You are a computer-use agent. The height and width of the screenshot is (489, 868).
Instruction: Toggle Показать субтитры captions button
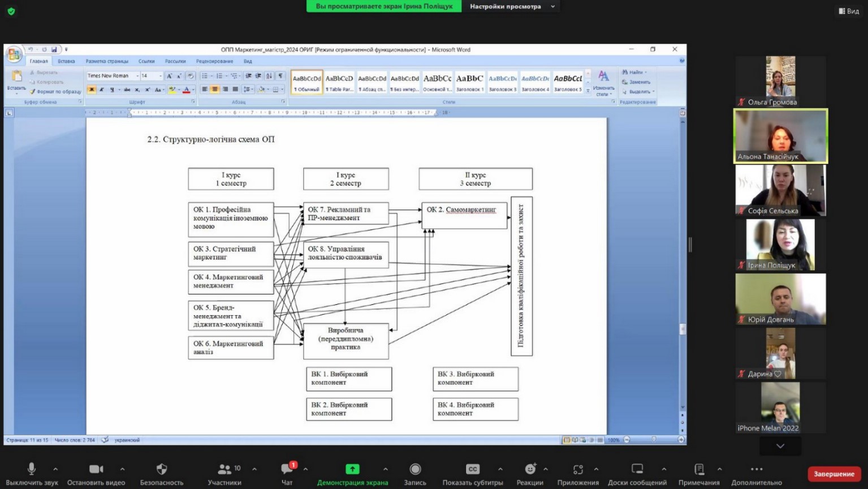[x=473, y=469]
